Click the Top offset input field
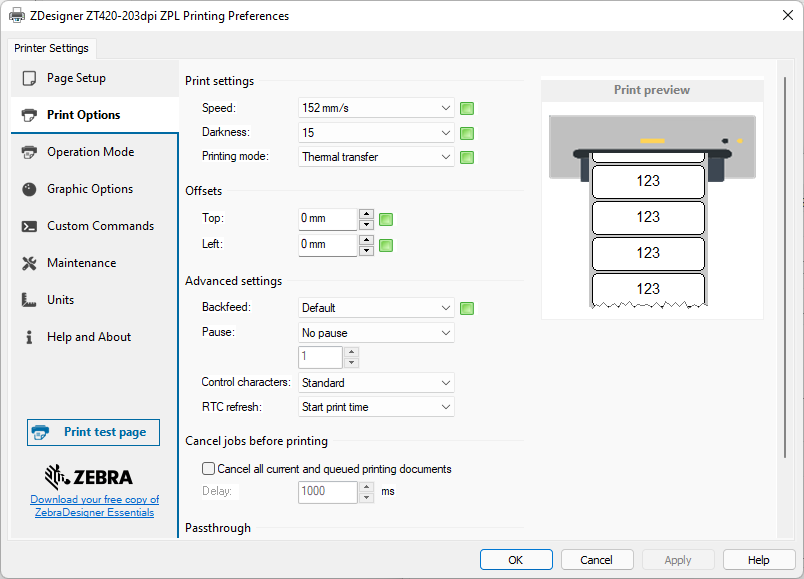Image resolution: width=804 pixels, height=579 pixels. click(328, 218)
